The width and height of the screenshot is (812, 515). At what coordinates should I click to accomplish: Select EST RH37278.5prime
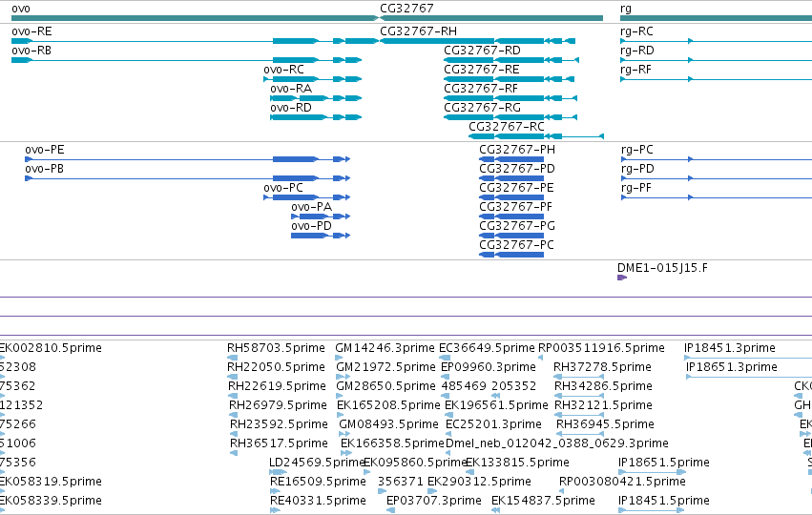(602, 367)
